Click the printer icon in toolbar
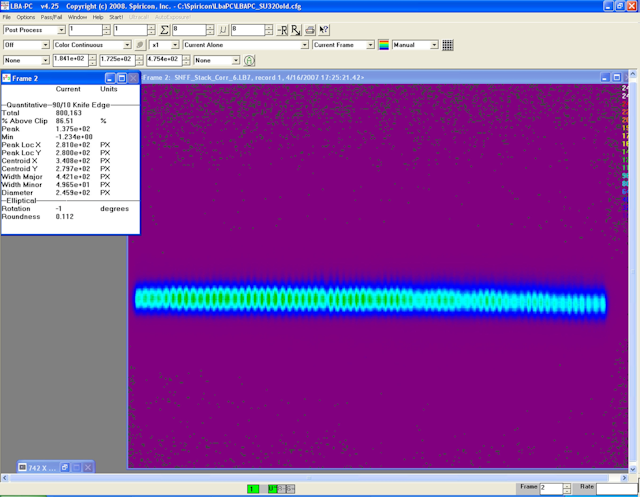 point(310,30)
